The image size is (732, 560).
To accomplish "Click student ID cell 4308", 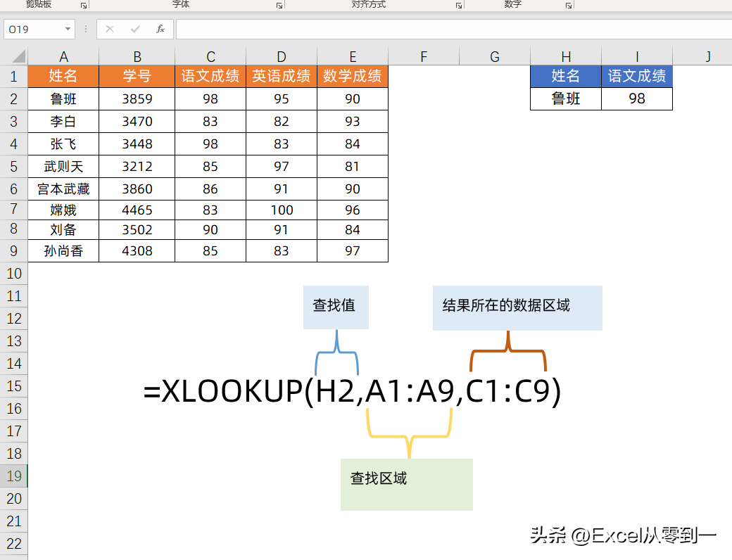I will (x=137, y=251).
